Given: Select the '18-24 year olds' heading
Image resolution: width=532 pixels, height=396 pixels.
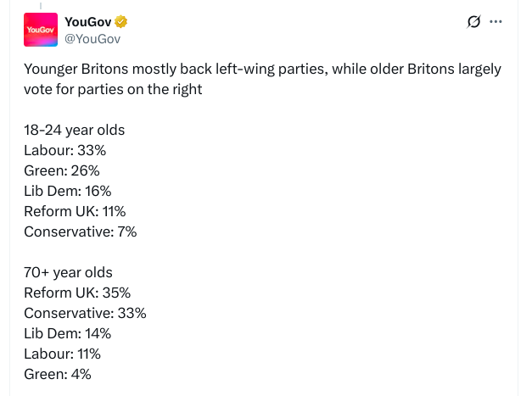Looking at the screenshot, I should pyautogui.click(x=75, y=131).
